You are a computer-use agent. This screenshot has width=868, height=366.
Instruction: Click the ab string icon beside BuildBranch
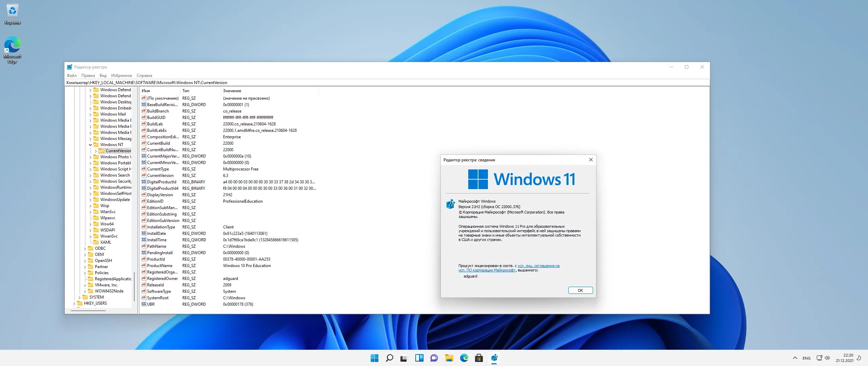143,111
